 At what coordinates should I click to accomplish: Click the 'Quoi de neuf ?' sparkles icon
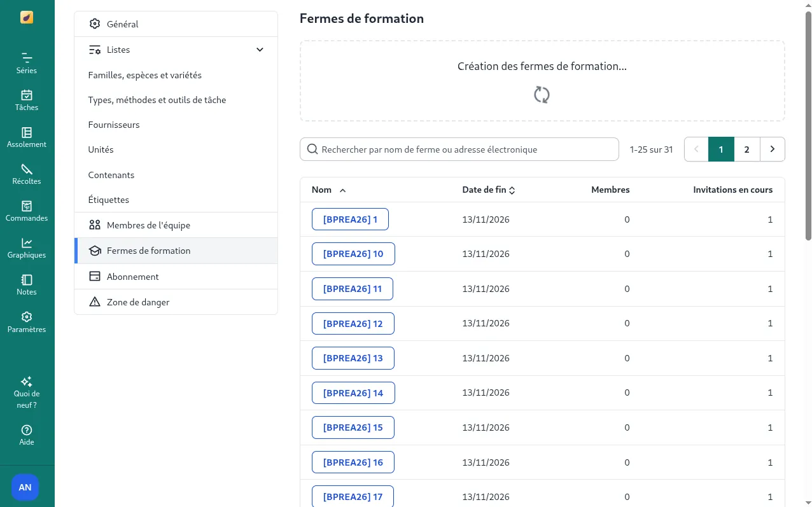26,382
